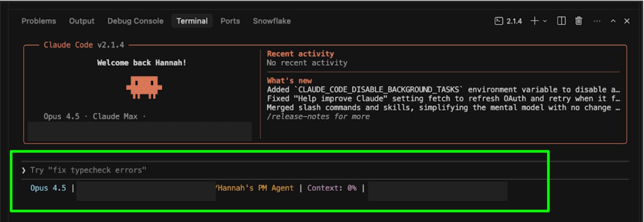
Task: Click 'Opus 4.5 · Claude Max' text
Action: (90, 116)
